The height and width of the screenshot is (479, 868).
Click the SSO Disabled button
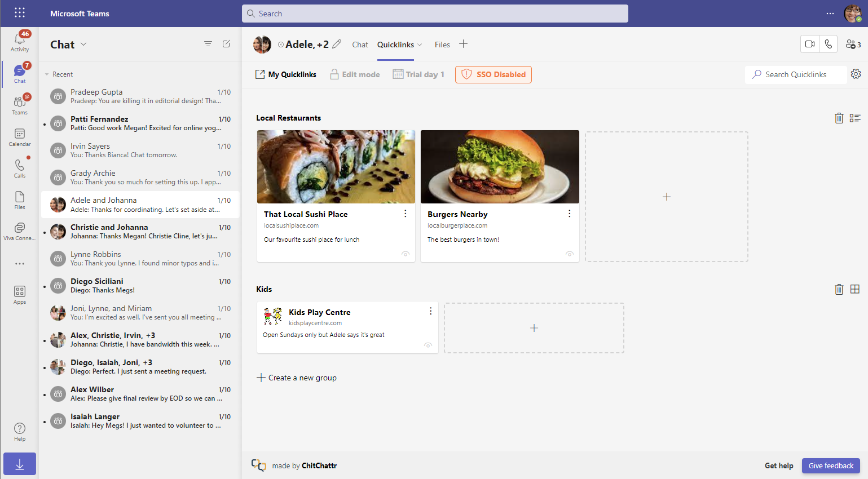point(494,74)
